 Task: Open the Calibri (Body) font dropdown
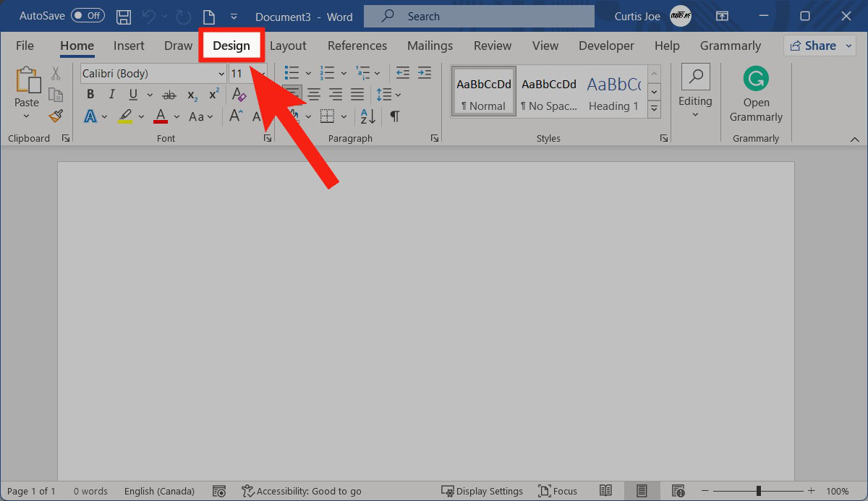pyautogui.click(x=153, y=74)
